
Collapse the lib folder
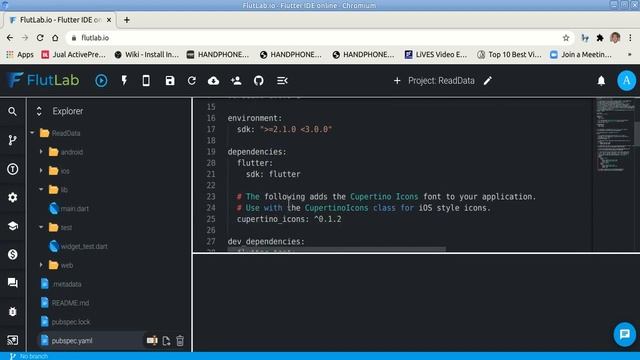(x=41, y=189)
